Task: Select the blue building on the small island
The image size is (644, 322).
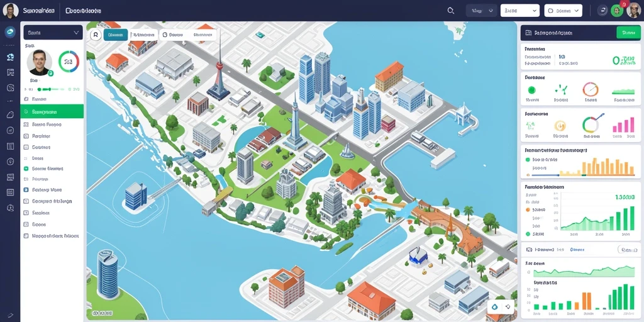Action: point(136,196)
